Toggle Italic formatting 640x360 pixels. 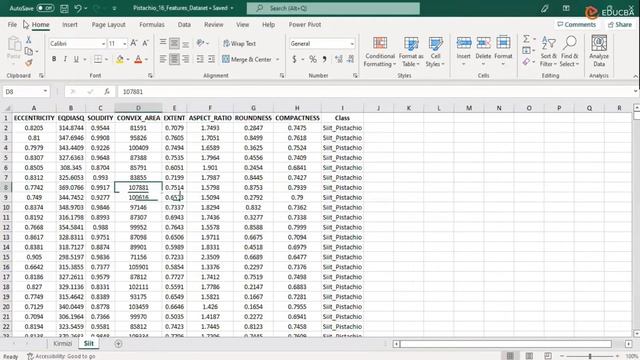[65, 60]
